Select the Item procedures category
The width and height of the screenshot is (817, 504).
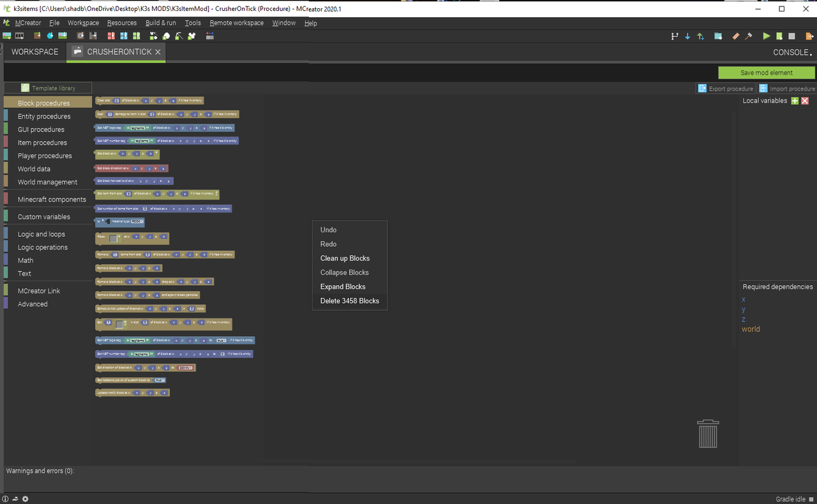point(47,143)
